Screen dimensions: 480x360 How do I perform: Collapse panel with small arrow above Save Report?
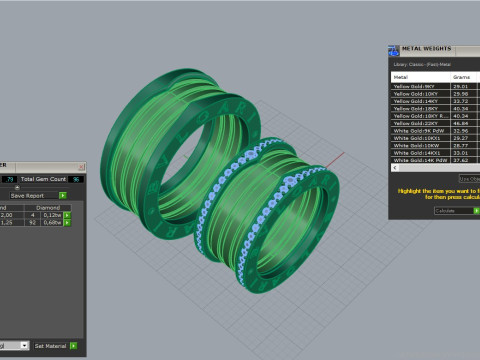tap(17, 188)
